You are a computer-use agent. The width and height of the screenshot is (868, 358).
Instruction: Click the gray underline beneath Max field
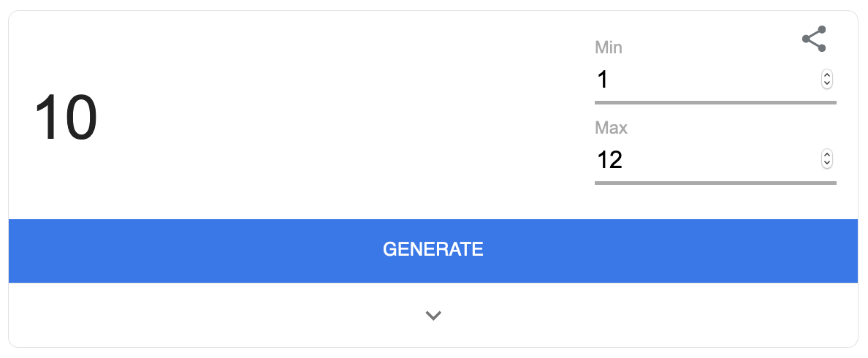[715, 183]
